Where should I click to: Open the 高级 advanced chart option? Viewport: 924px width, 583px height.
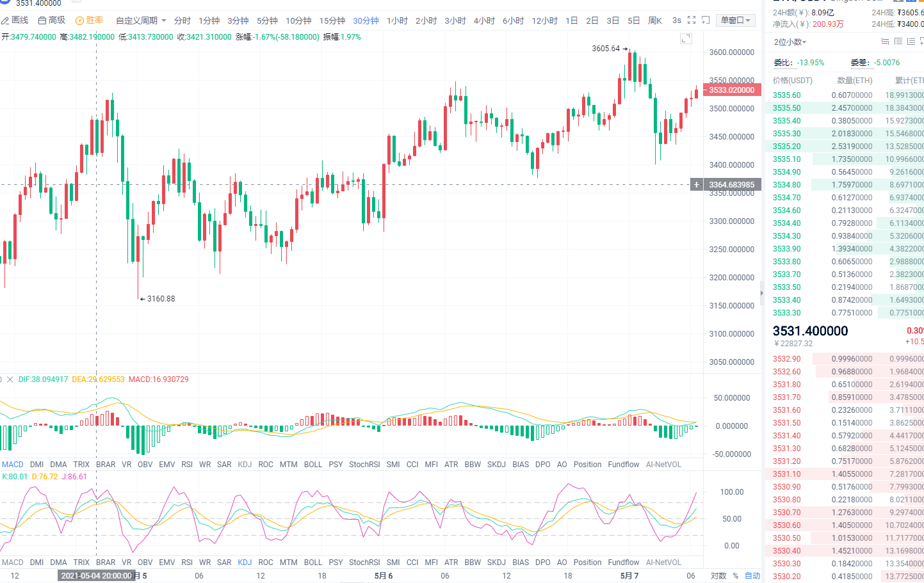coord(52,20)
